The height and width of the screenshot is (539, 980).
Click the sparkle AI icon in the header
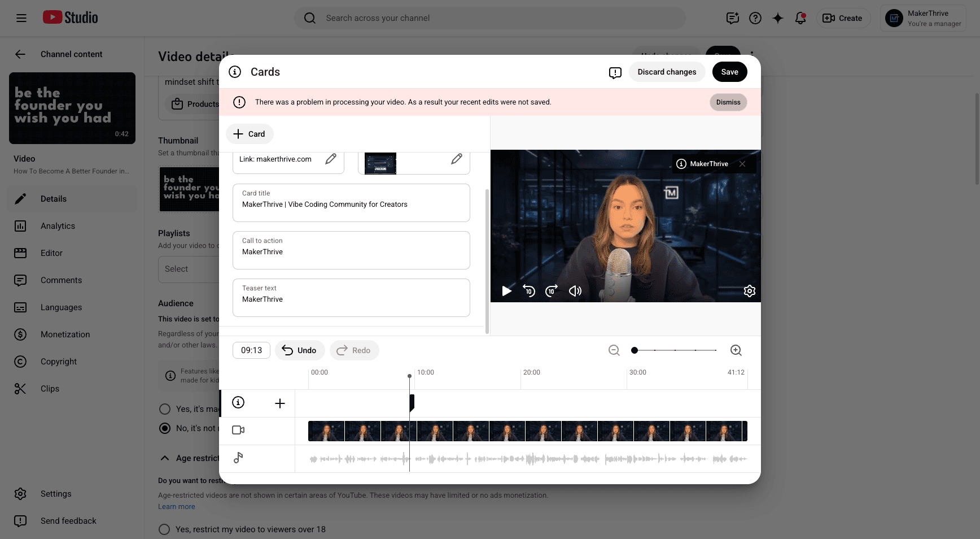(x=778, y=18)
